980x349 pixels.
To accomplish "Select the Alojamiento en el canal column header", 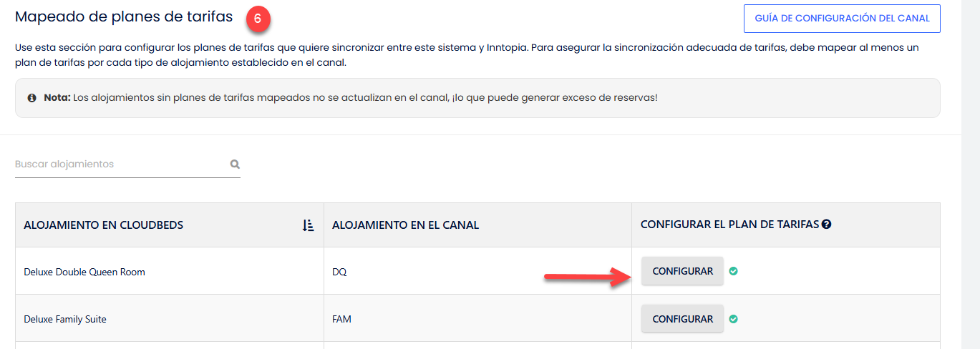I will point(405,225).
